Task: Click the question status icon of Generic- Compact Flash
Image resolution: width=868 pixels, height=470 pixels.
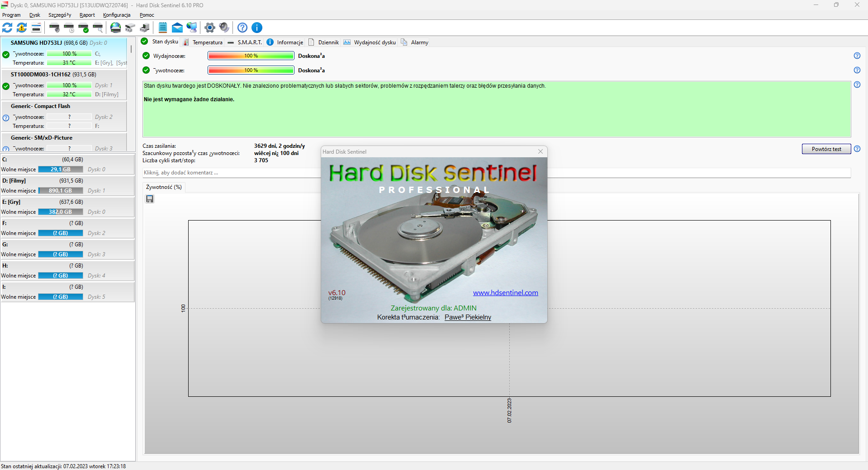Action: tap(6, 118)
